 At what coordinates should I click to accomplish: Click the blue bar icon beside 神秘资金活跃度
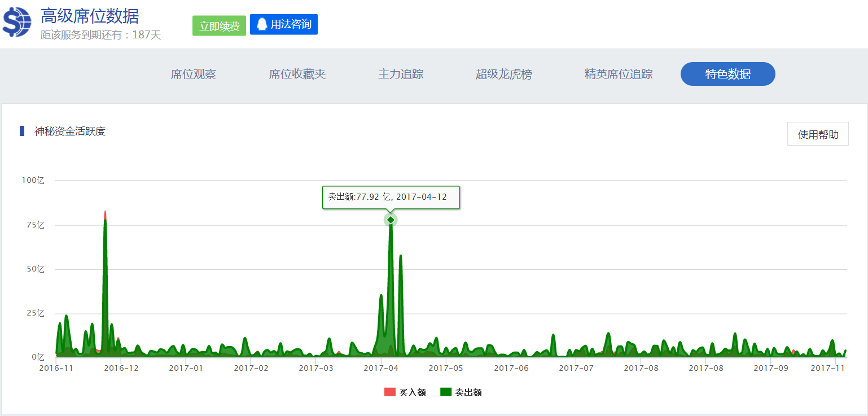click(x=22, y=131)
